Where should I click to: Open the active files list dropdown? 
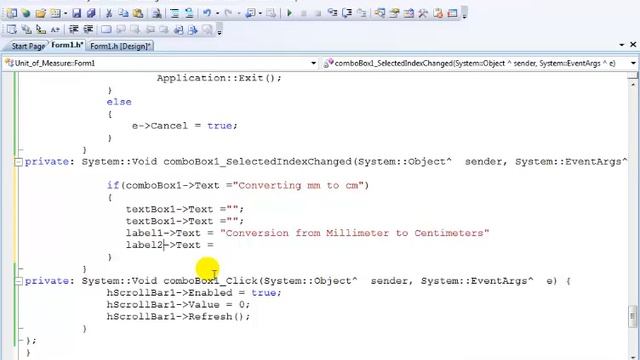coord(622,44)
